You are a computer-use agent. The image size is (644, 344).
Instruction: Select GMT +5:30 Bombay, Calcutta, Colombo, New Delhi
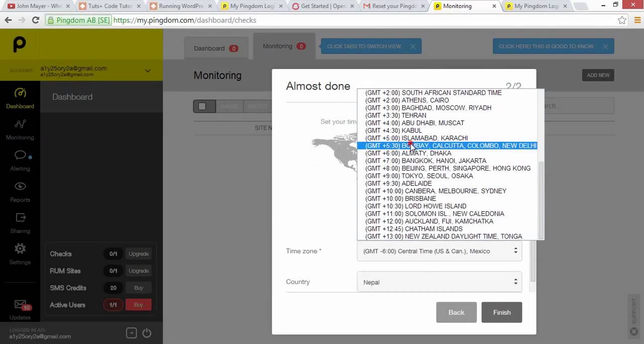[448, 145]
